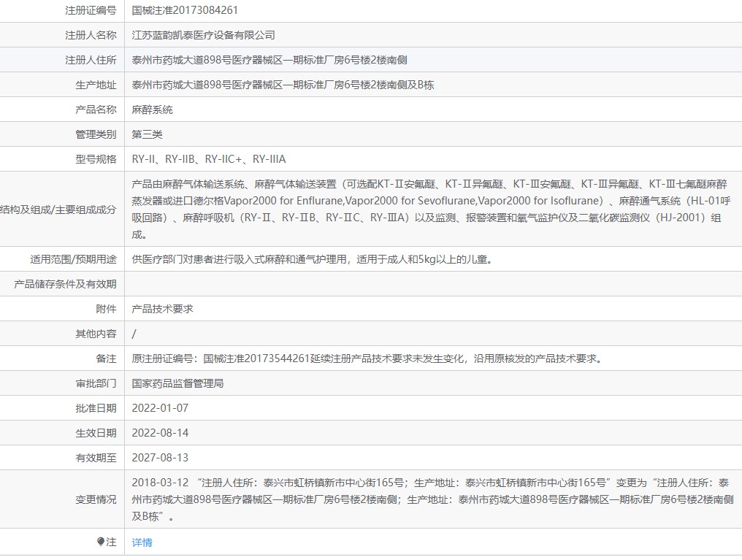Screen dimensions: 742x560
Task: Click the 产品名称 label
Action: pyautogui.click(x=96, y=110)
